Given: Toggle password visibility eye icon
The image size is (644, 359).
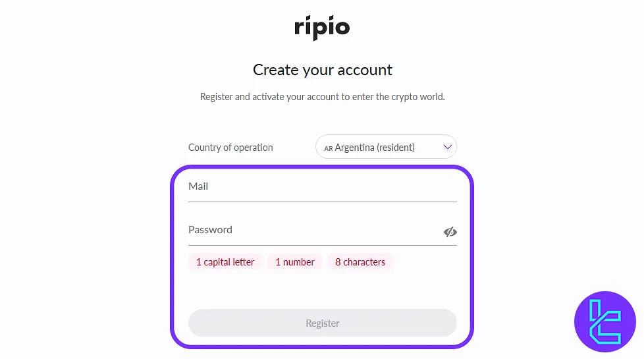Looking at the screenshot, I should click(x=450, y=232).
